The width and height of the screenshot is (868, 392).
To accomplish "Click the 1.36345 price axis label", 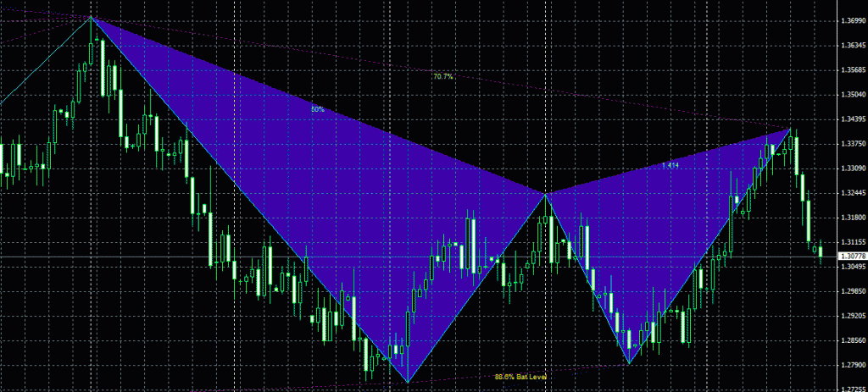I will click(853, 46).
